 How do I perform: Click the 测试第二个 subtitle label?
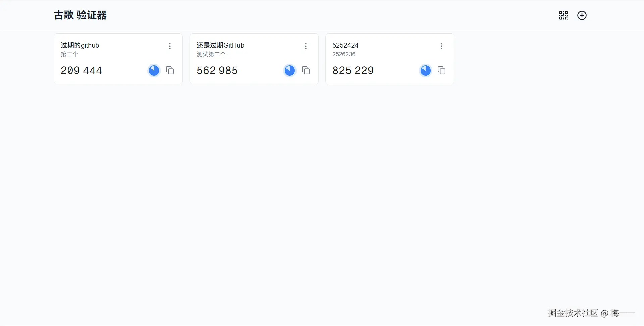(211, 54)
